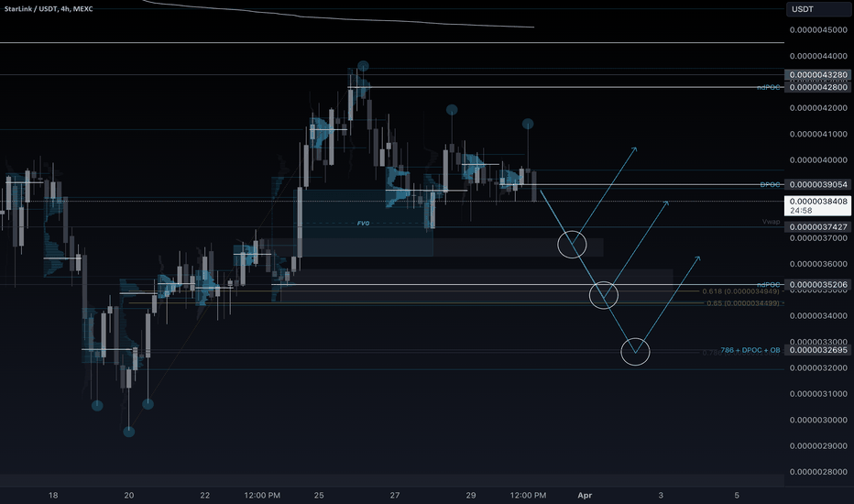This screenshot has width=854, height=504.
Task: Click the 3 date on time axis
Action: coord(661,495)
